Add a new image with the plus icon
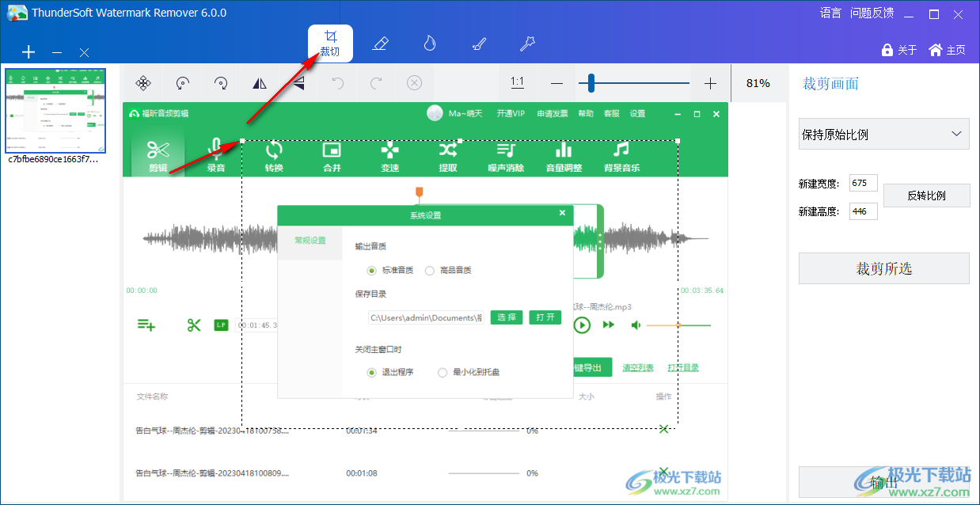This screenshot has width=980, height=505. point(28,52)
